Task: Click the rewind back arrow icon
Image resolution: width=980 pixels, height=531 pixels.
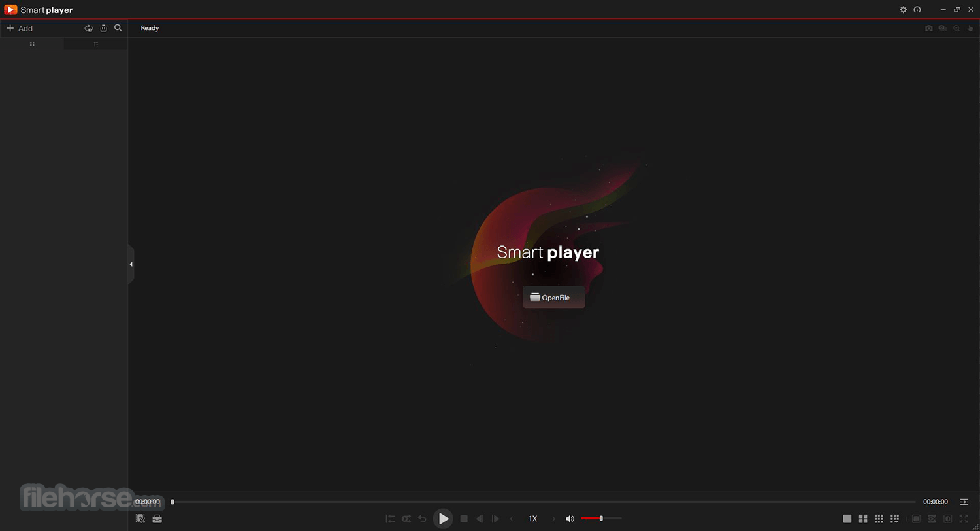Action: (x=422, y=519)
